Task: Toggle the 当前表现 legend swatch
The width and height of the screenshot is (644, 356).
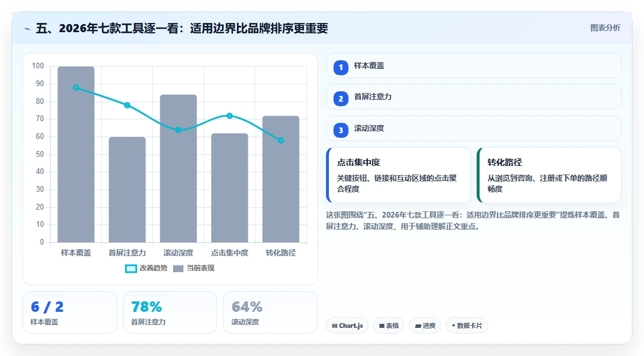Action: pyautogui.click(x=178, y=268)
